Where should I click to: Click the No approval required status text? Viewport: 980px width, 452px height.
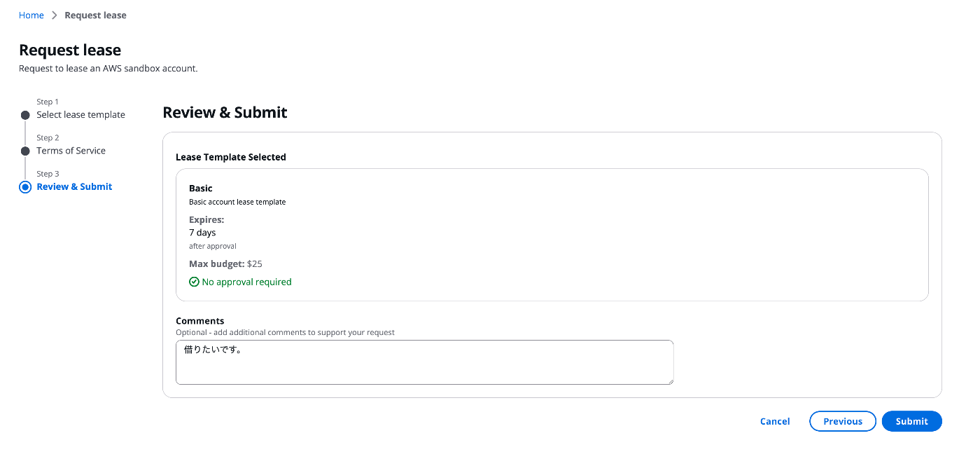(x=246, y=282)
